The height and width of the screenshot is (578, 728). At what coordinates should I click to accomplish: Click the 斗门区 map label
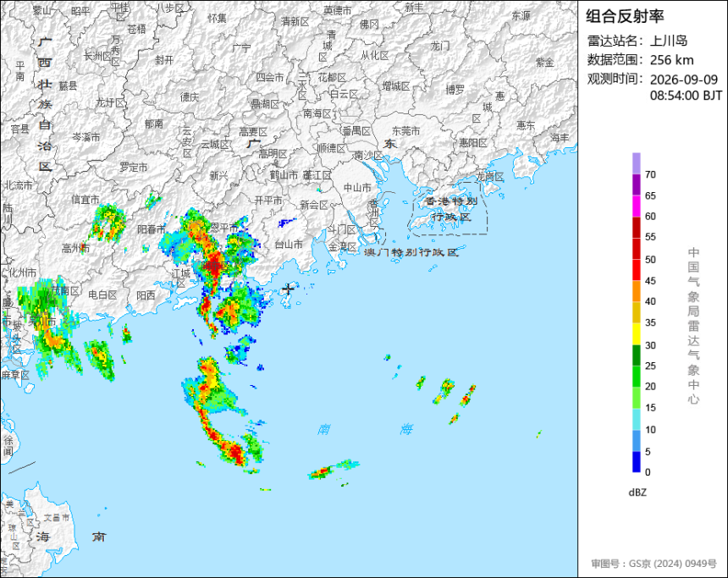tap(341, 229)
